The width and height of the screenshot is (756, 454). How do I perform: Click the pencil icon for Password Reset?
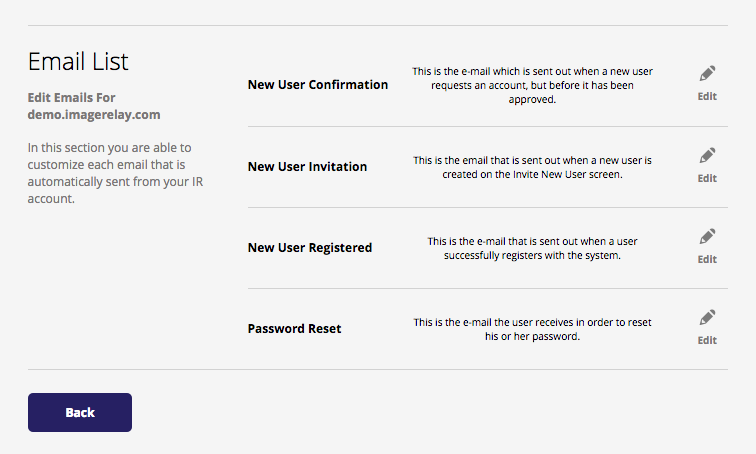(x=707, y=317)
